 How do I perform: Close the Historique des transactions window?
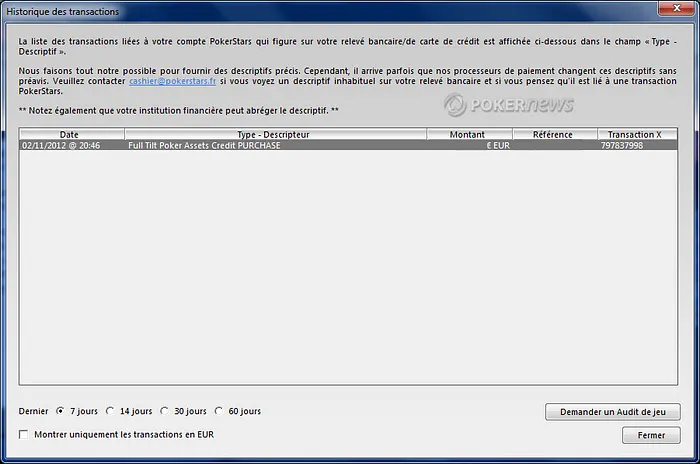676,8
